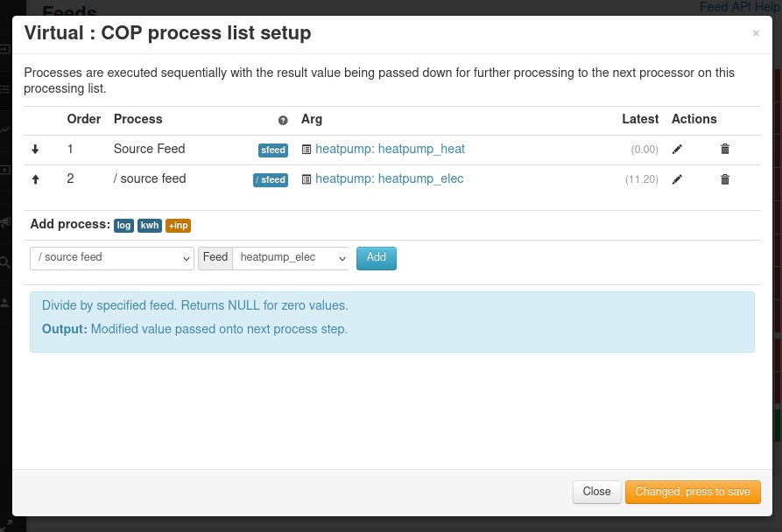Click the megaphone icon in the sidebar

(4, 222)
